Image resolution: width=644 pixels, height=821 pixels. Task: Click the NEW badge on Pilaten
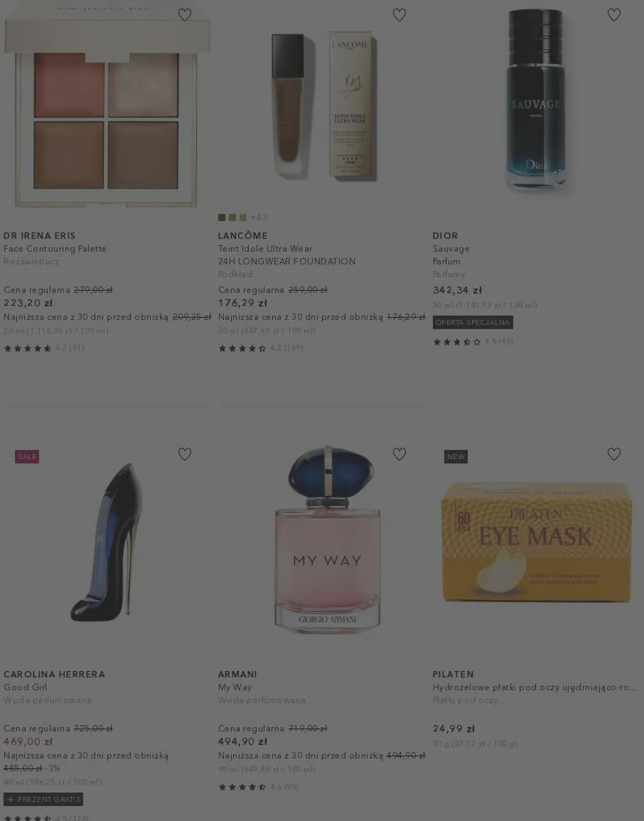click(x=456, y=456)
